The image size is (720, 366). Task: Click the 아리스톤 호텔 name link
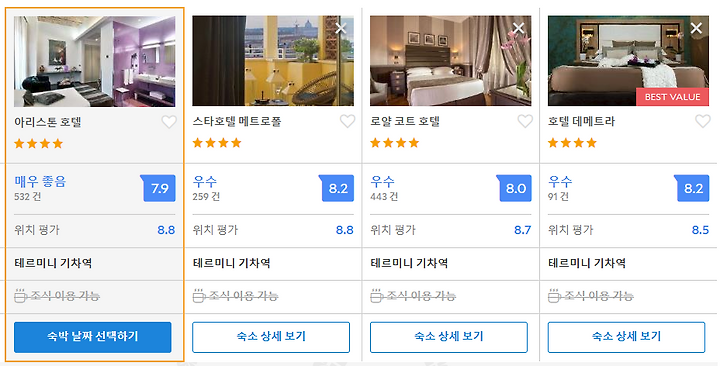pyautogui.click(x=48, y=122)
